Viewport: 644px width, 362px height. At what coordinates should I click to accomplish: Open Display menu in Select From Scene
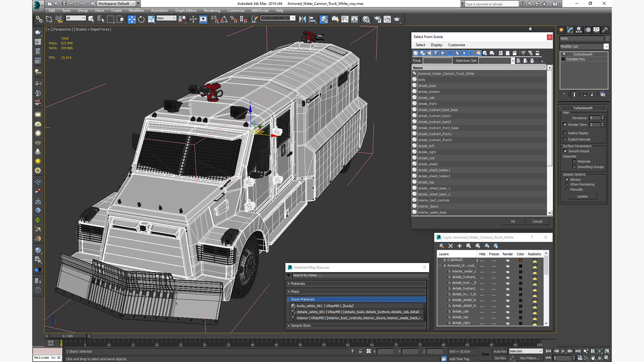pos(436,45)
